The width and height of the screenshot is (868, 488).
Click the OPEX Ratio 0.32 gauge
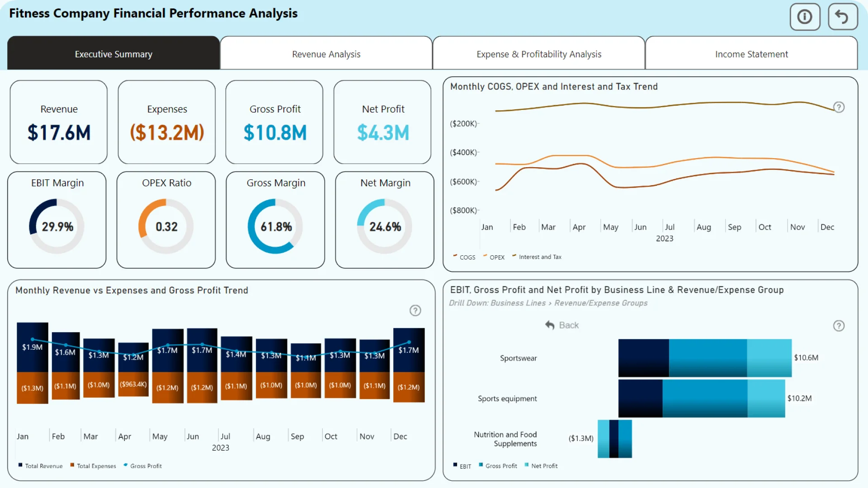(166, 226)
